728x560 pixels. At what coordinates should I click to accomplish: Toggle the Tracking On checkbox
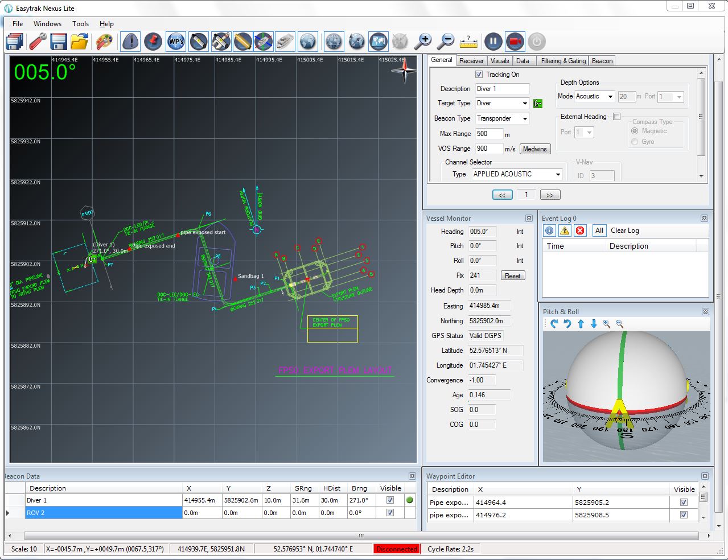479,75
